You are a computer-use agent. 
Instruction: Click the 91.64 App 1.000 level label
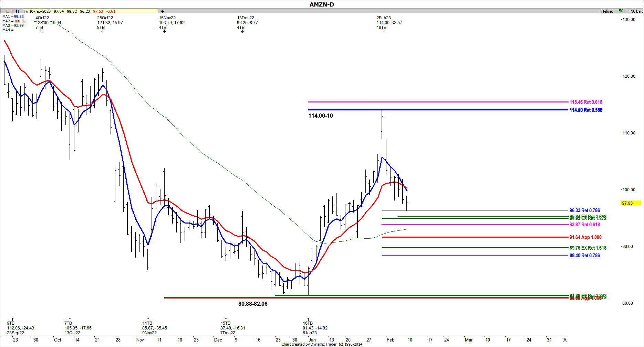click(585, 237)
